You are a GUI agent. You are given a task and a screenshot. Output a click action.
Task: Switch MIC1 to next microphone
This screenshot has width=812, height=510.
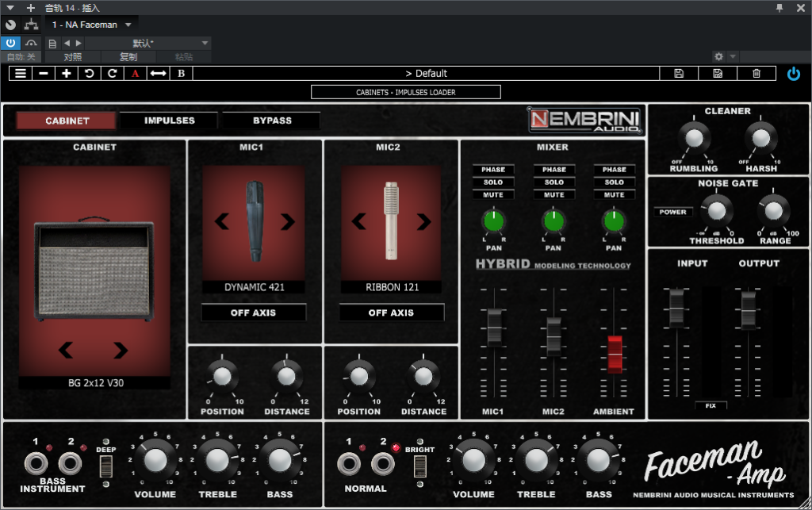(287, 221)
